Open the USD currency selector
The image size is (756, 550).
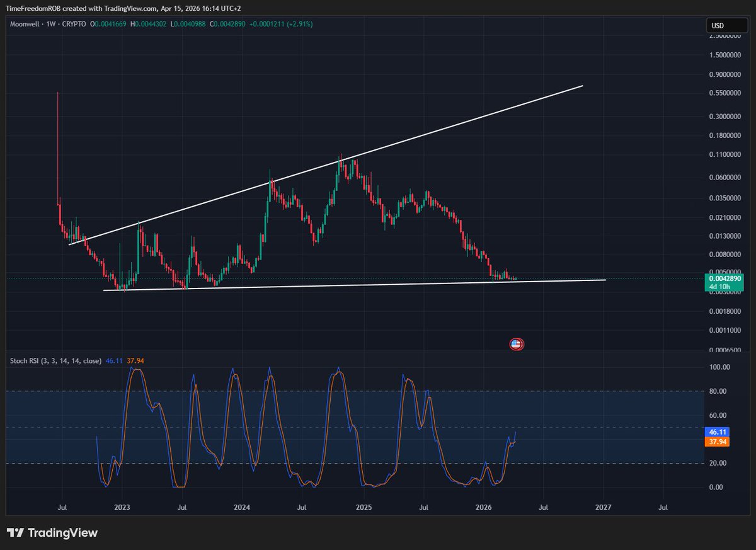point(726,25)
